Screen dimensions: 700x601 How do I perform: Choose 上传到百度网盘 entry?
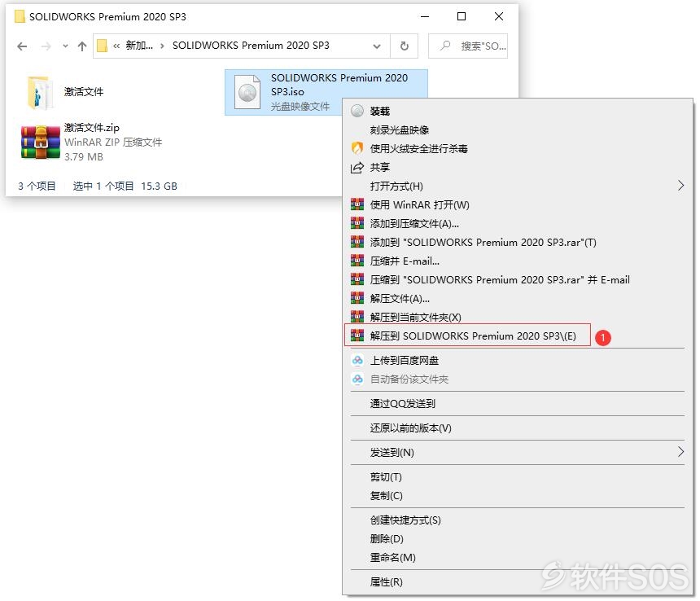(518, 360)
